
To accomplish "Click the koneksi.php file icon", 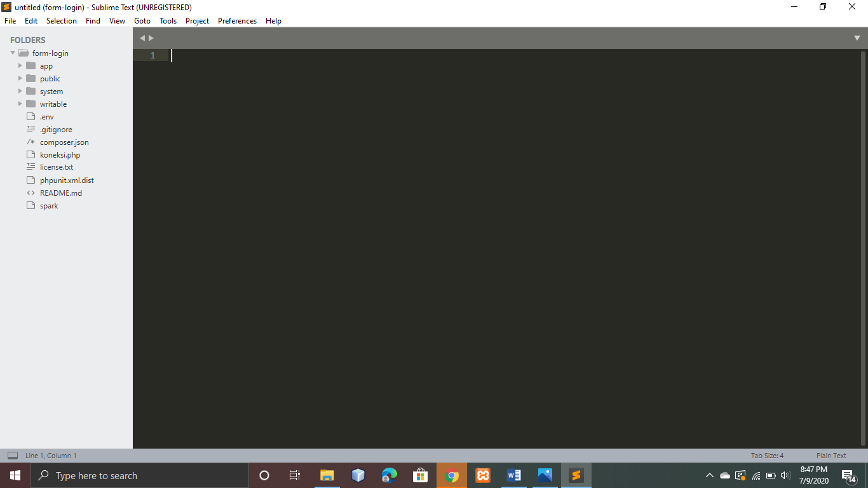I will coord(31,154).
